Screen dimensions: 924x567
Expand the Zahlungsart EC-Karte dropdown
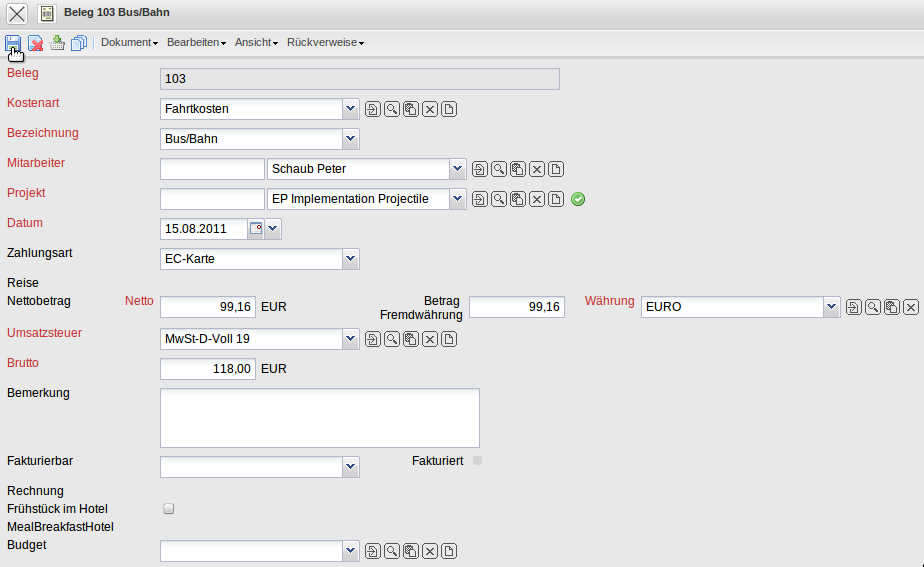(350, 259)
